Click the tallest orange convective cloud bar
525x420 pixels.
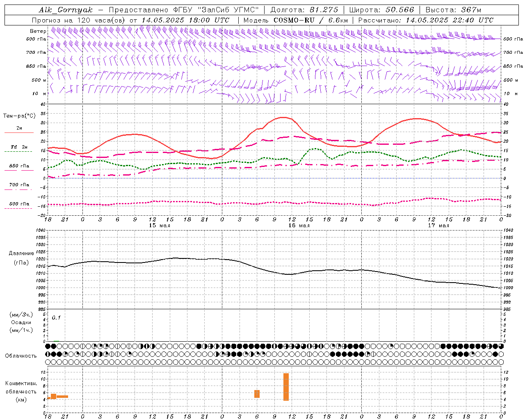[x=286, y=387]
